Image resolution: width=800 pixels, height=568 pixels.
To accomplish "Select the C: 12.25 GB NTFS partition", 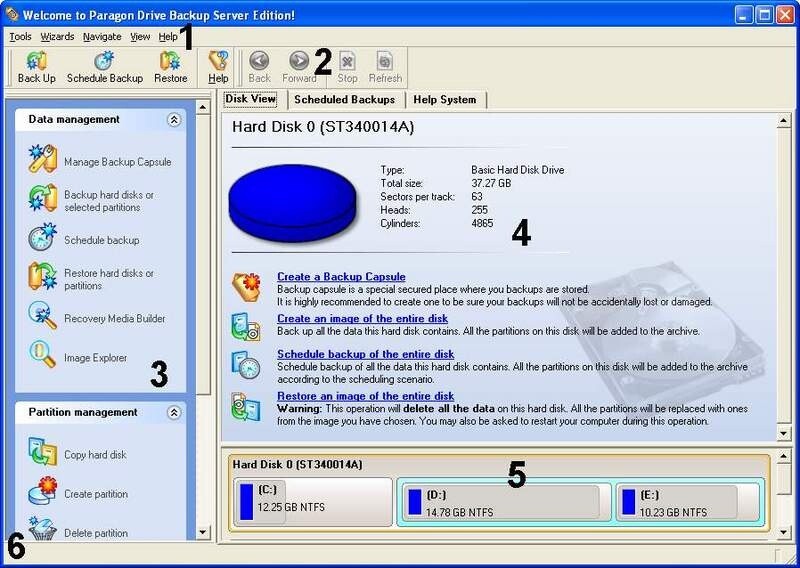I will (313, 502).
